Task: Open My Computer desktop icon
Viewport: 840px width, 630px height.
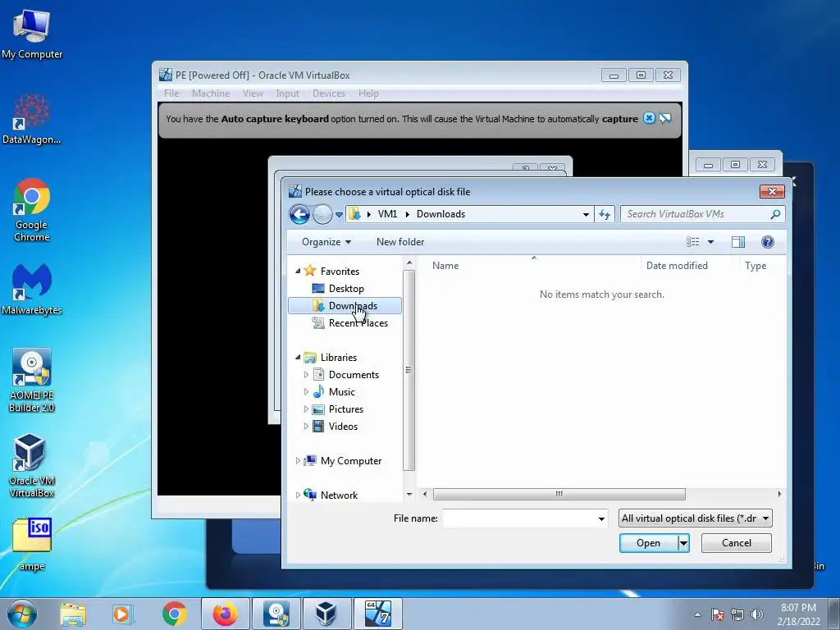Action: pyautogui.click(x=32, y=34)
